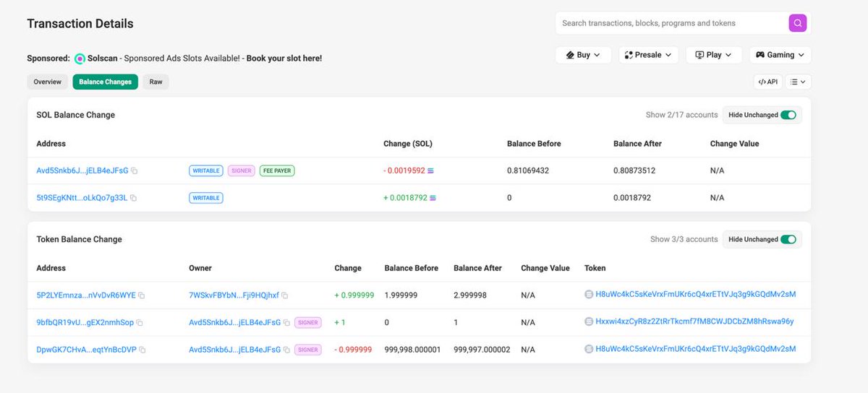Open token H8uWc4kC5sKe link in DpwGK7CHvA row
This screenshot has width=868, height=393.
[x=696, y=349]
